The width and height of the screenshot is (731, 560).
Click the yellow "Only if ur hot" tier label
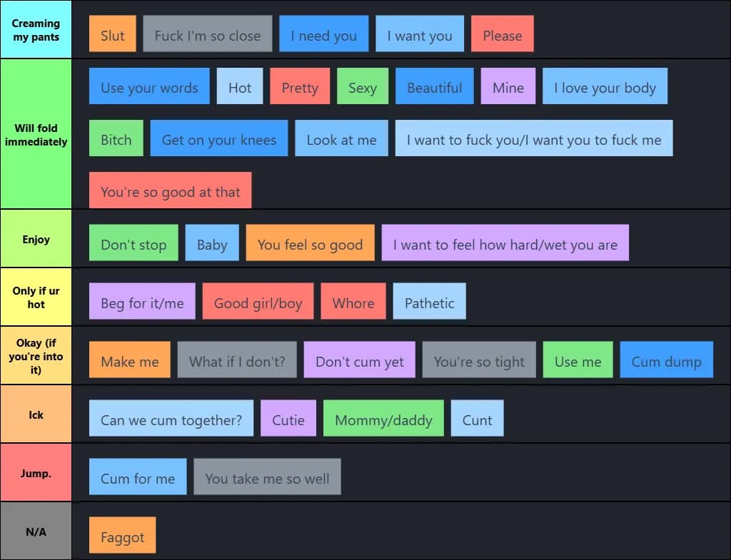36,296
